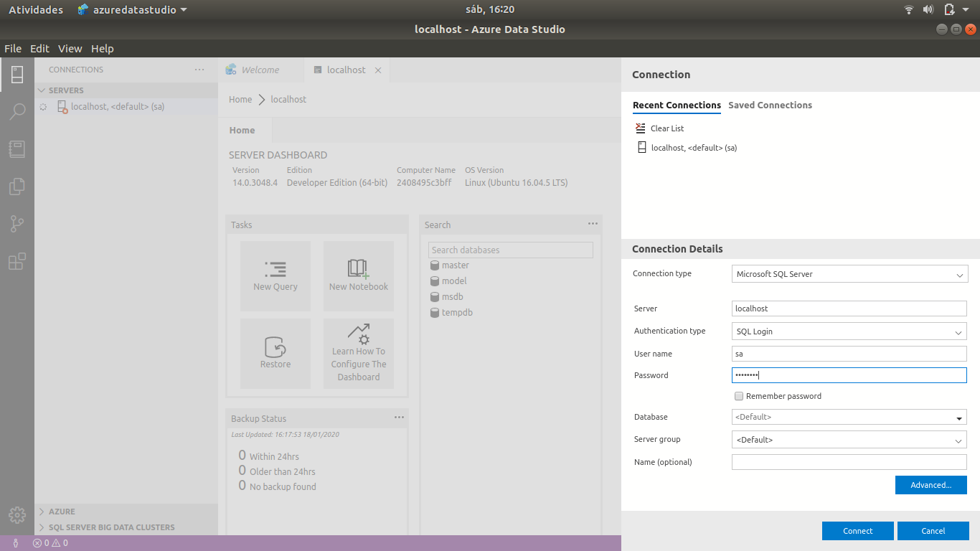Click the Wi-Fi indicator in top bar
The image size is (980, 551).
909,9
